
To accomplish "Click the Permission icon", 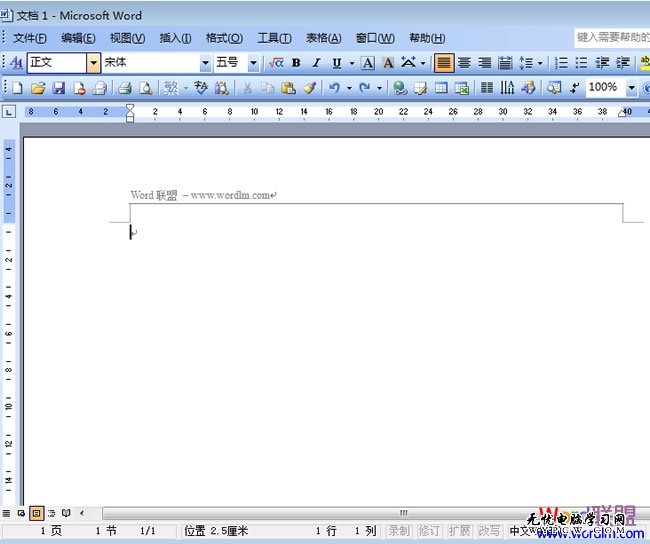I will point(79,88).
